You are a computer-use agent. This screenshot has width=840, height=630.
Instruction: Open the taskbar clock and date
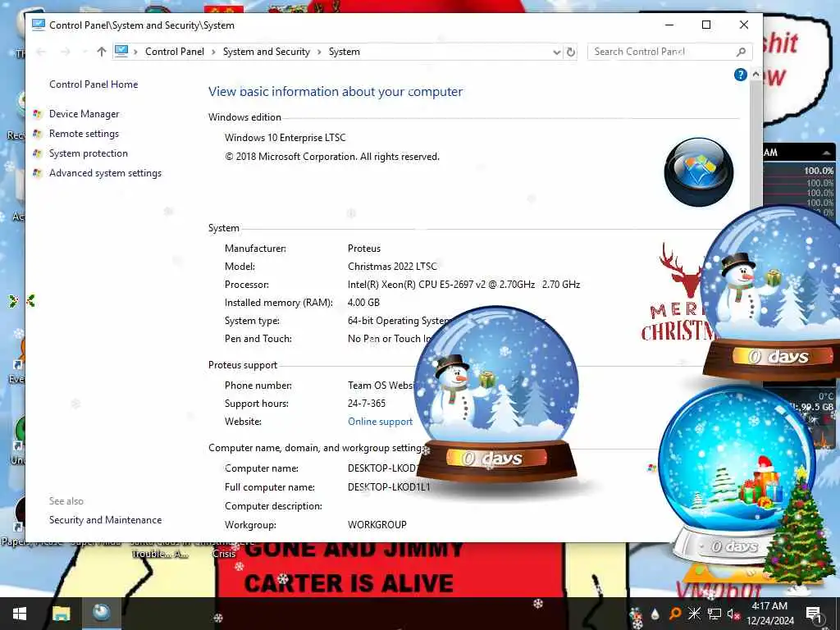pyautogui.click(x=769, y=614)
